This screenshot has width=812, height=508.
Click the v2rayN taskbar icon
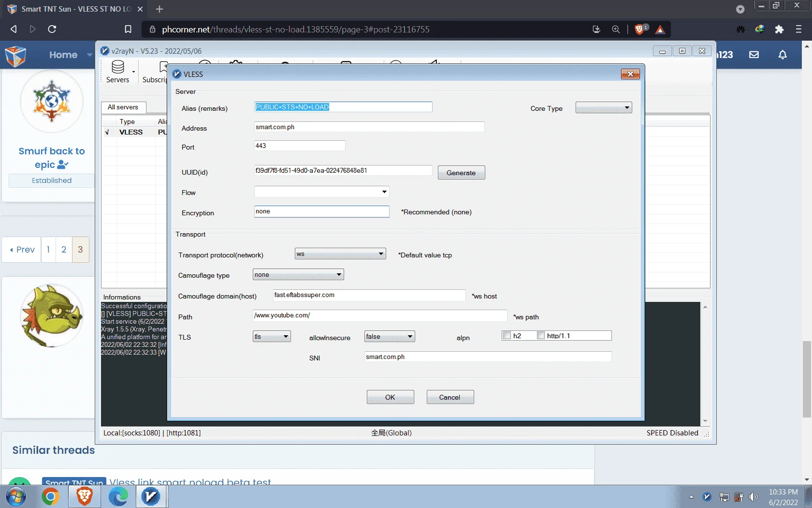tap(151, 497)
